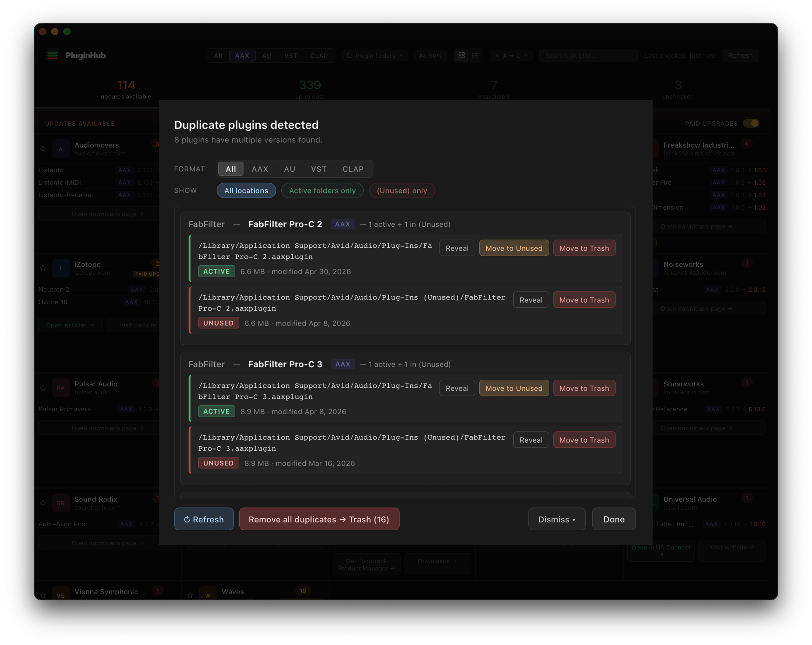
Task: Open downloads page link under Audiomovers
Action: [107, 214]
